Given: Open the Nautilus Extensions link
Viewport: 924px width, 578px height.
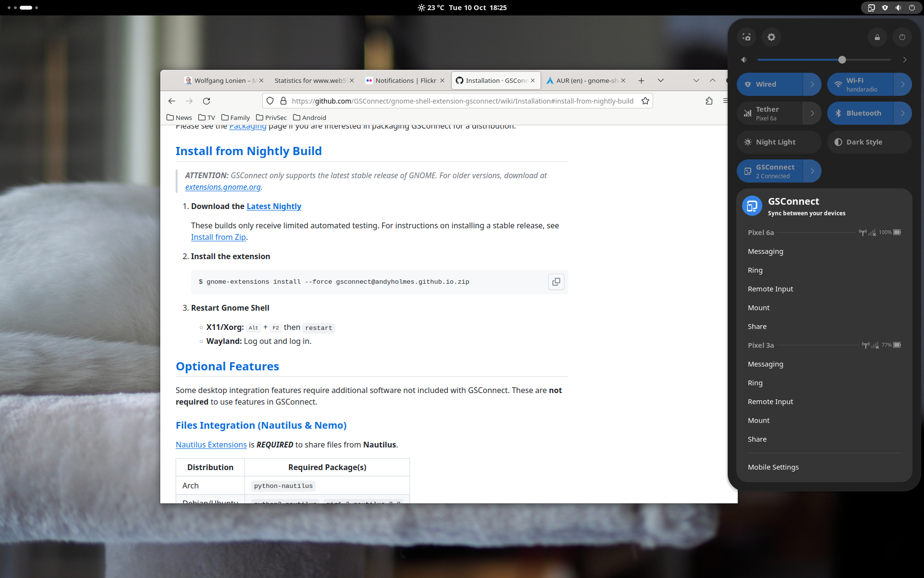Looking at the screenshot, I should click(x=211, y=445).
